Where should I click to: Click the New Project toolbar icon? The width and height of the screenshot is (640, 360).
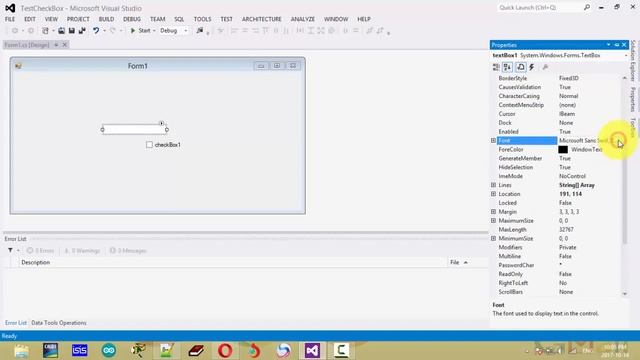pos(45,31)
